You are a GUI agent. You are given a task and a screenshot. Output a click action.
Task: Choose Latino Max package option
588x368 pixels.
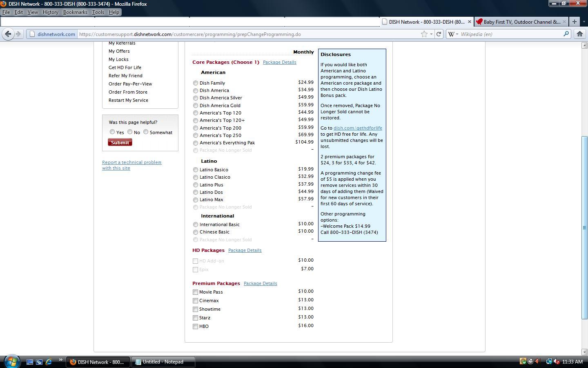point(196,200)
